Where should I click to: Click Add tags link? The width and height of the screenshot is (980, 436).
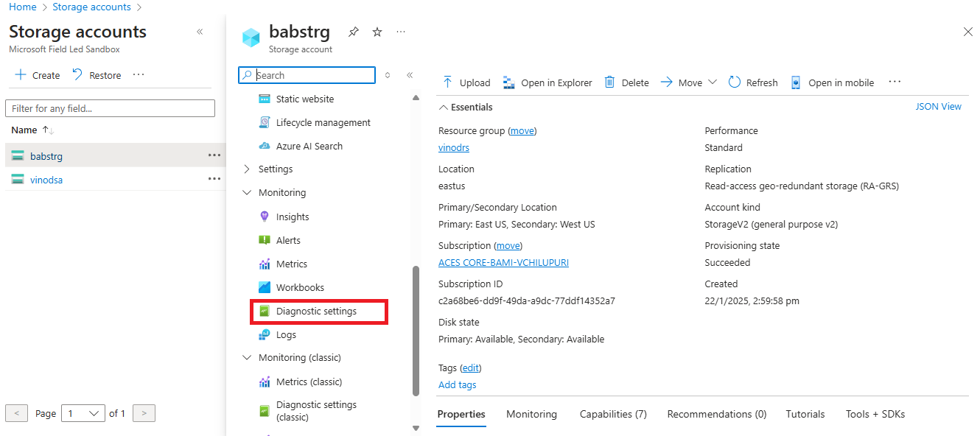[x=458, y=385]
